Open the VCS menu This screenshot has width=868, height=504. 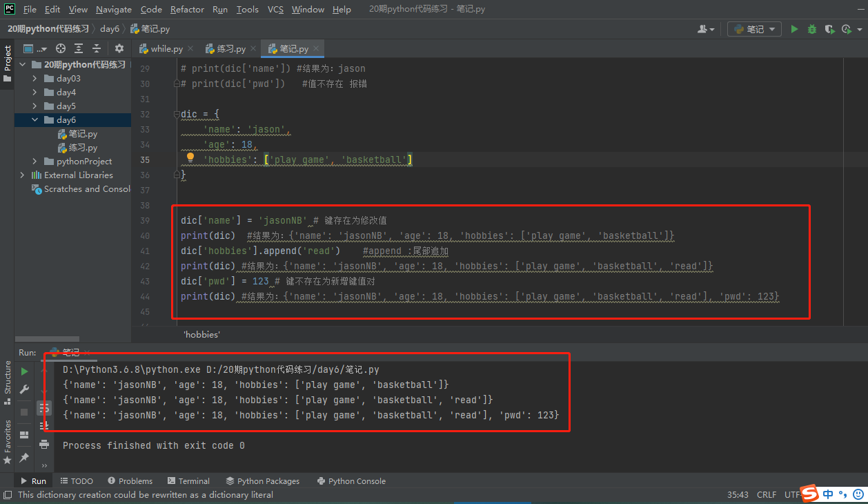(x=275, y=9)
